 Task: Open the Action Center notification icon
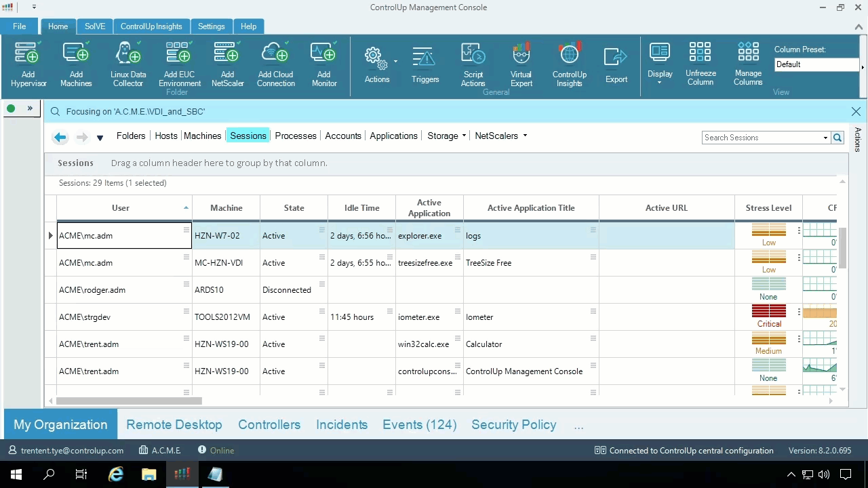click(846, 474)
